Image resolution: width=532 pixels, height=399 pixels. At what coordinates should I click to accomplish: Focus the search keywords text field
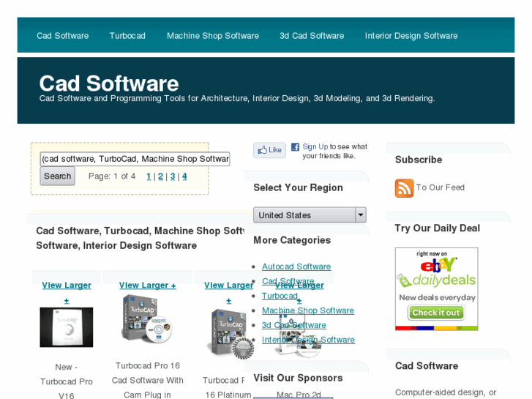click(x=135, y=159)
